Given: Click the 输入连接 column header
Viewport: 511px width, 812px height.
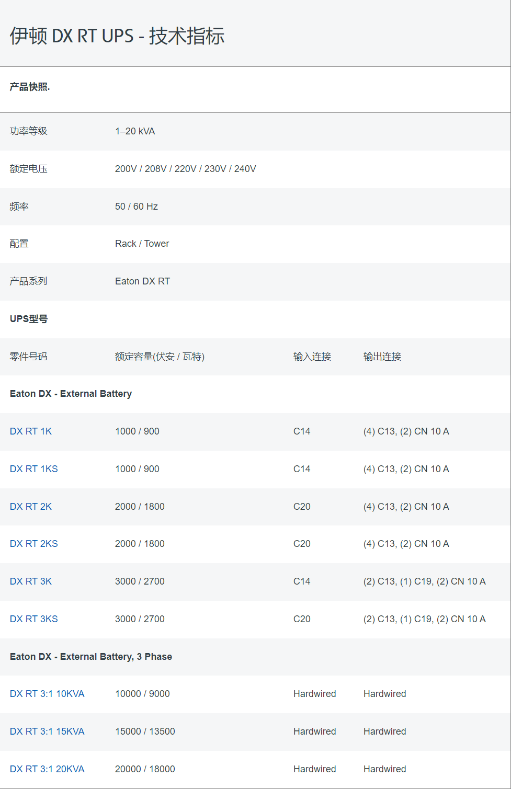Looking at the screenshot, I should click(312, 357).
